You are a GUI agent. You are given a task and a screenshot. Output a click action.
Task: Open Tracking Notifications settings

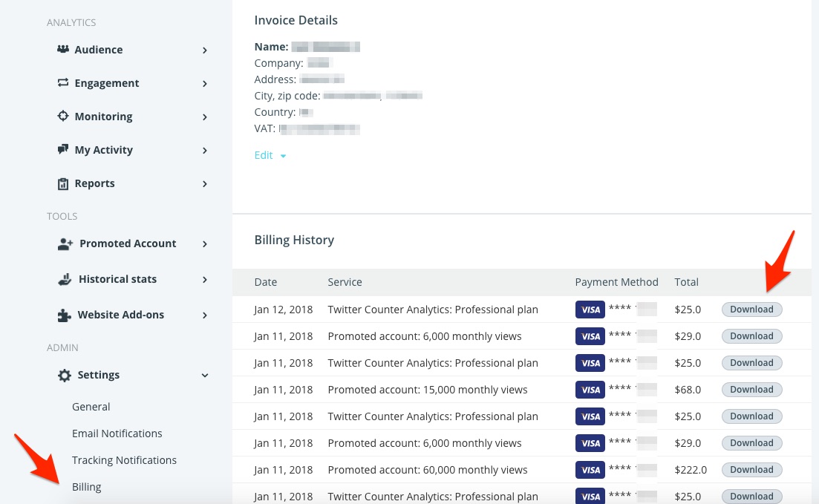124,460
